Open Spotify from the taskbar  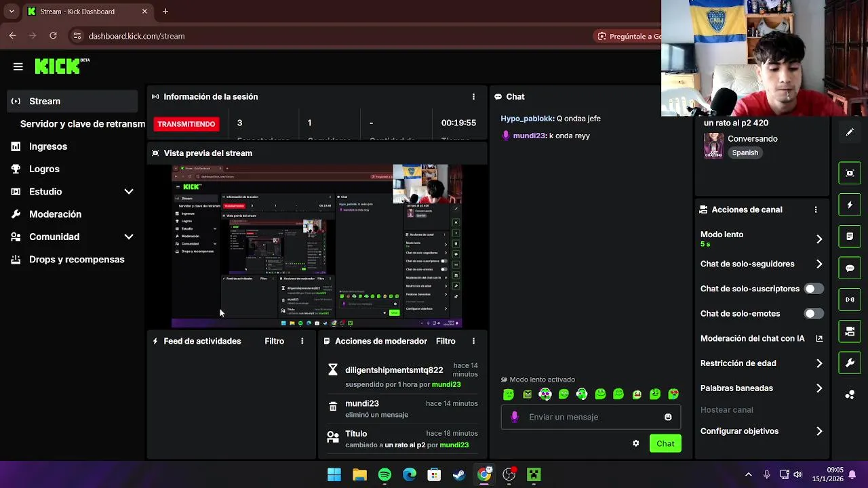click(x=384, y=474)
